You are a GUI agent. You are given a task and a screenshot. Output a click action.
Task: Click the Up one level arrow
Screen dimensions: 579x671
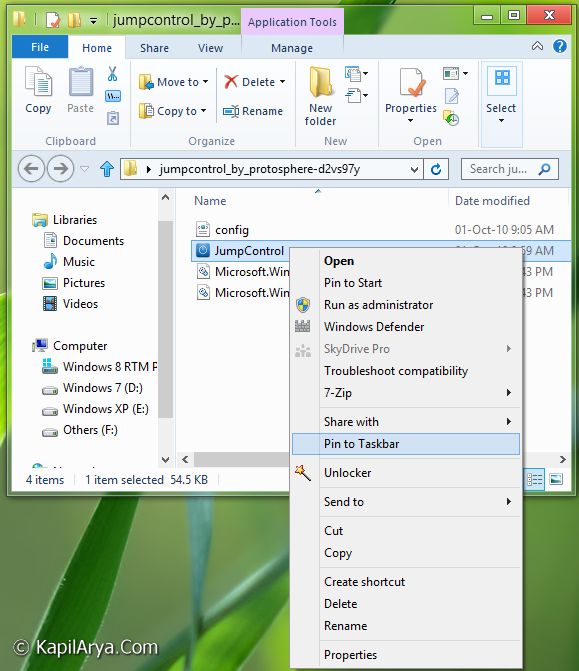107,169
